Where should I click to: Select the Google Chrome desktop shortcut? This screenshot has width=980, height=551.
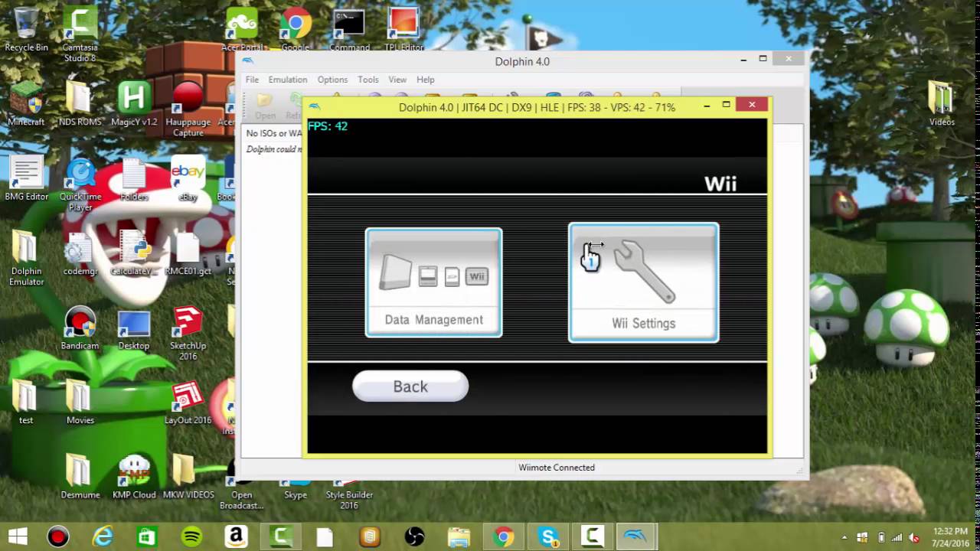(x=296, y=29)
